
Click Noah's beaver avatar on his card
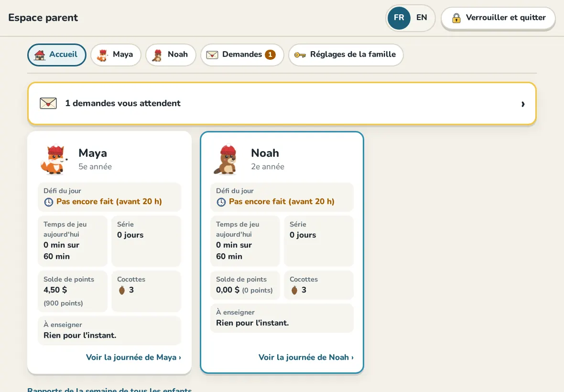point(226,160)
